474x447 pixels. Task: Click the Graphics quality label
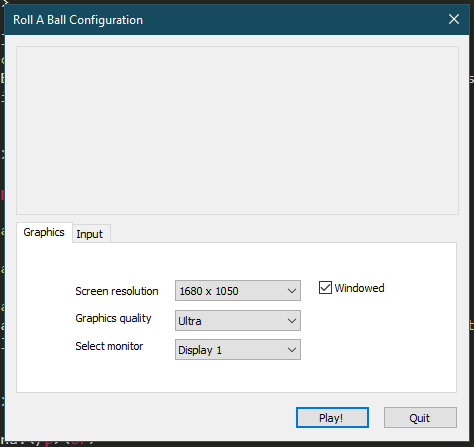coord(113,318)
